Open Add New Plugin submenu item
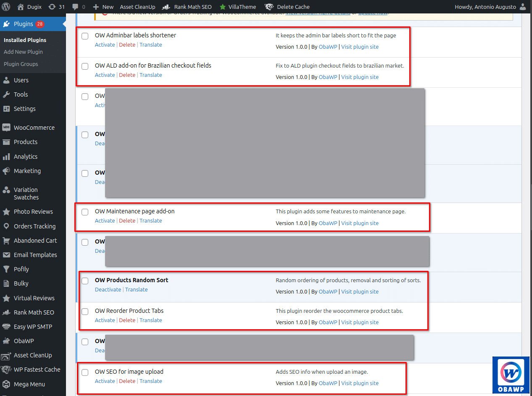532x396 pixels. 23,52
